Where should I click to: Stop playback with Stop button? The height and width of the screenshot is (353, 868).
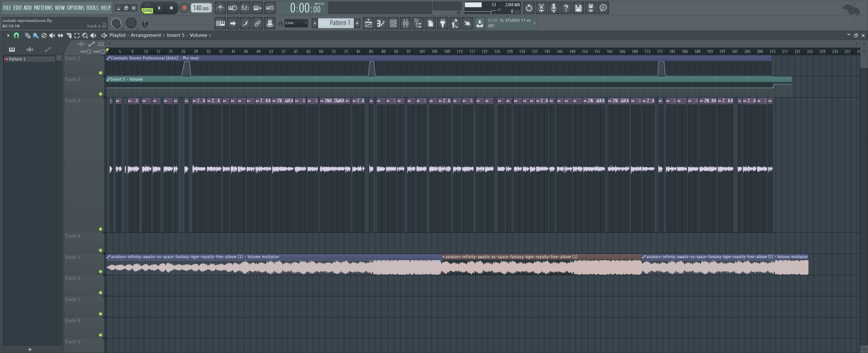tap(171, 8)
